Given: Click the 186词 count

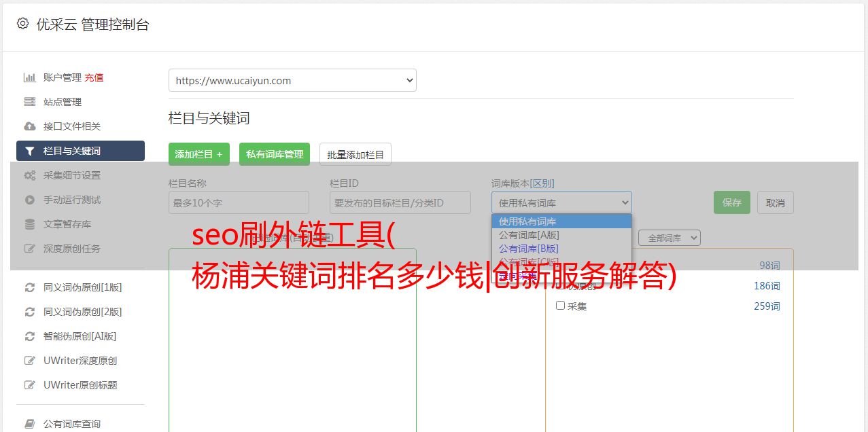Looking at the screenshot, I should (767, 286).
